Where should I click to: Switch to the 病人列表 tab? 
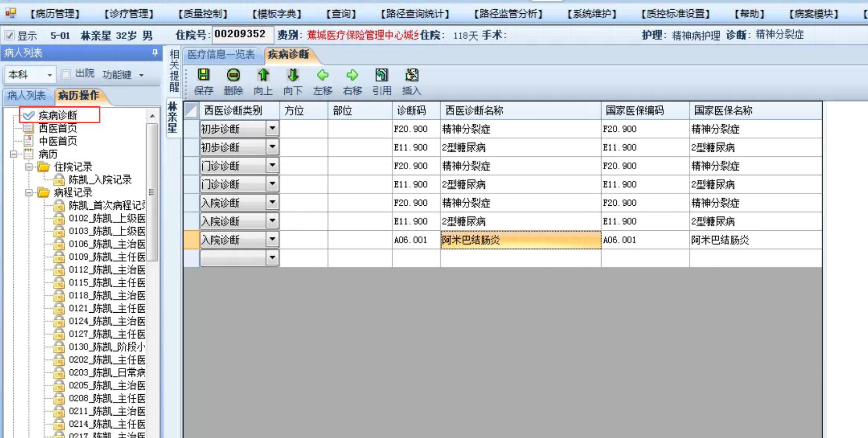[x=26, y=95]
